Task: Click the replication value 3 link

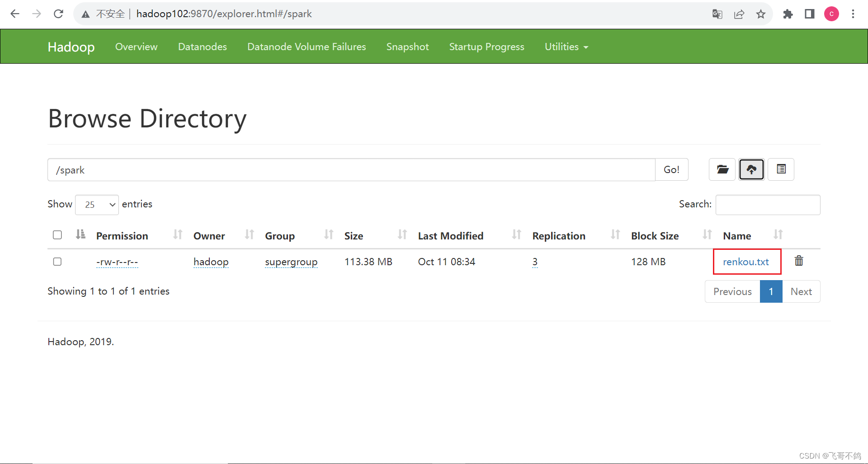Action: 535,262
